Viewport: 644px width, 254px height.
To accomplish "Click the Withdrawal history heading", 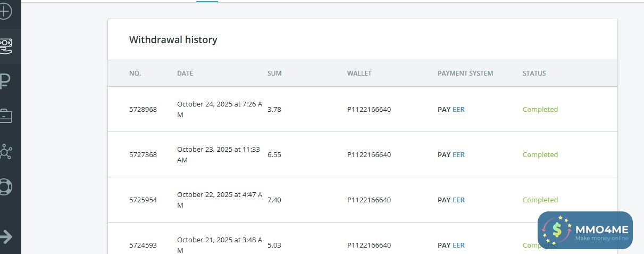I will [x=173, y=40].
